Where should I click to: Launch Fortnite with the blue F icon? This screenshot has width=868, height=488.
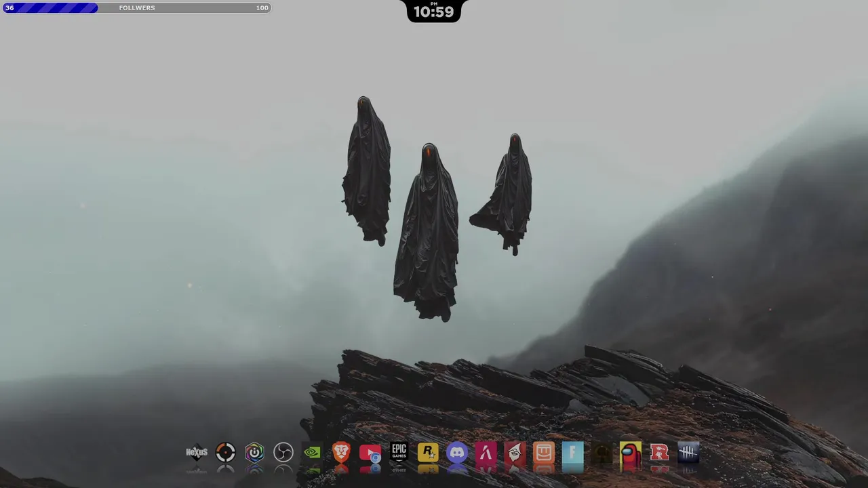pos(572,452)
